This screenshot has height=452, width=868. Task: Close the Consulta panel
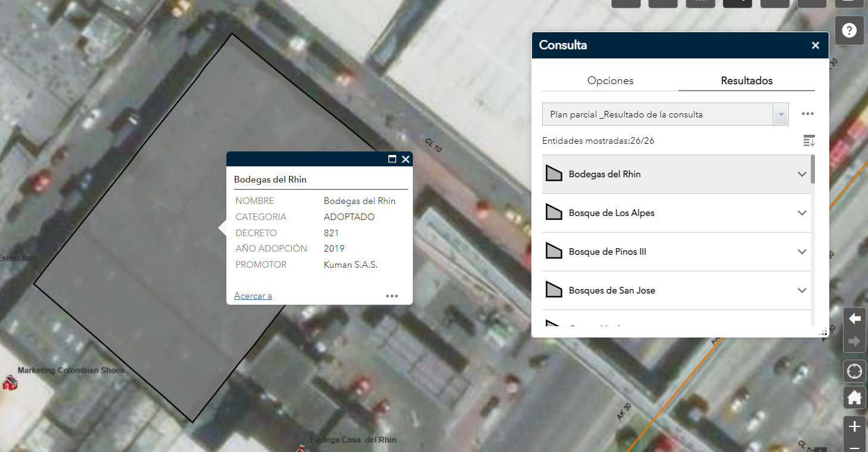click(816, 45)
